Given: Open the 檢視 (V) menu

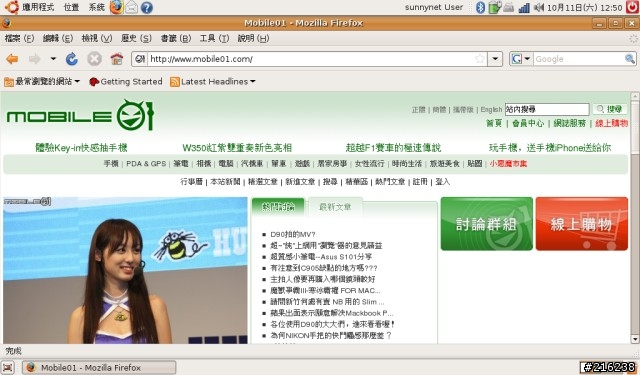Looking at the screenshot, I should (x=96, y=38).
